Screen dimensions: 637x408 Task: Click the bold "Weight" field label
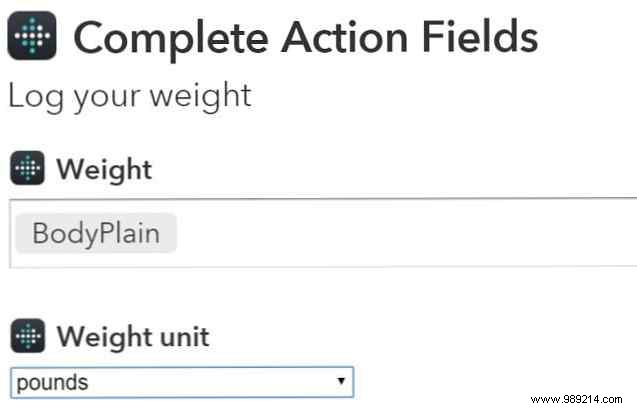click(104, 169)
